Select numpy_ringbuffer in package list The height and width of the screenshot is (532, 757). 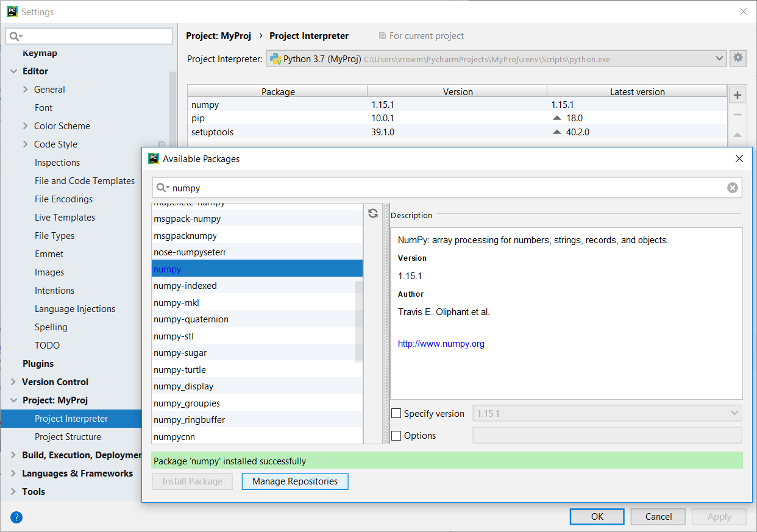tap(257, 420)
